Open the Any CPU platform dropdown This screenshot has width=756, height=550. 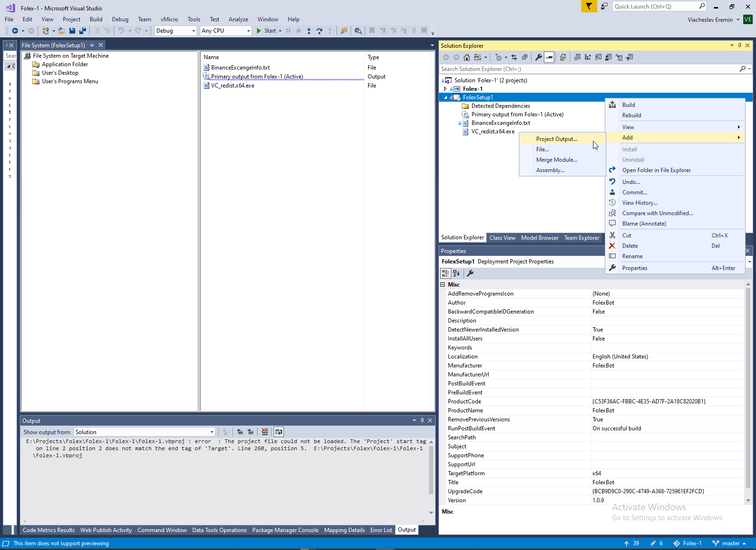tap(226, 31)
